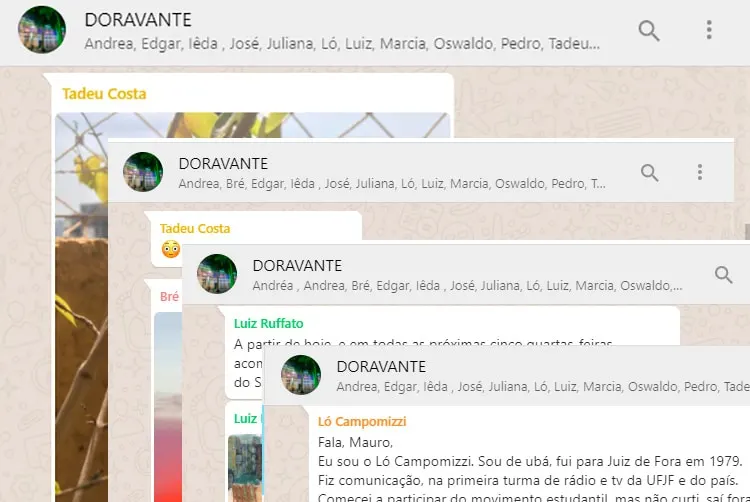Open group avatar in third DORAVANTE window
The height and width of the screenshot is (502, 750).
pyautogui.click(x=217, y=274)
